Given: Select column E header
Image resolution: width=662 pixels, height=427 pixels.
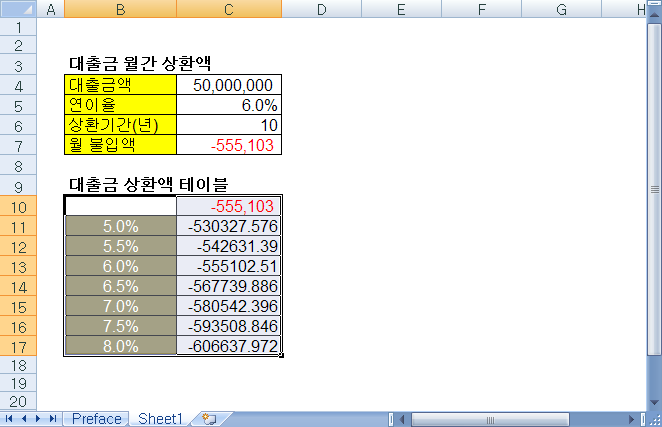Looking at the screenshot, I should tap(401, 8).
